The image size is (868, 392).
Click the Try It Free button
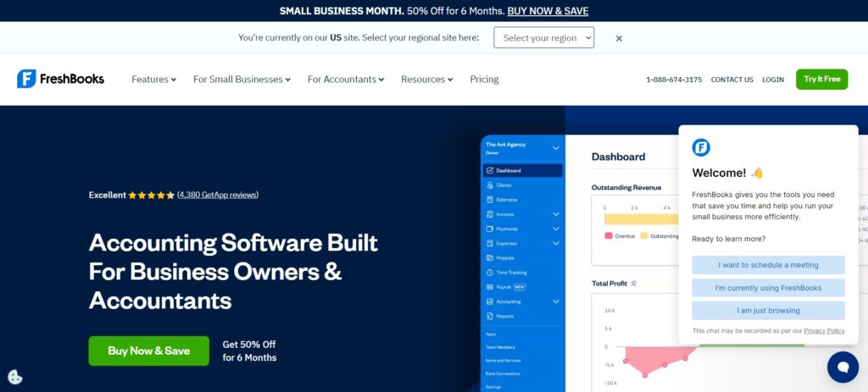coord(822,79)
